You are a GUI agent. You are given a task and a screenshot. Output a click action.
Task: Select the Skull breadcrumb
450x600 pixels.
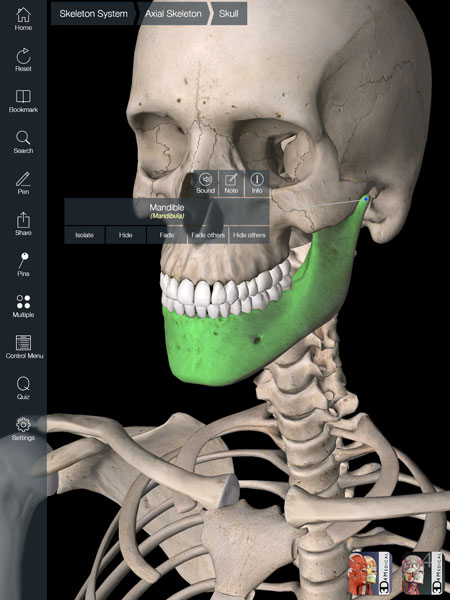coord(229,14)
